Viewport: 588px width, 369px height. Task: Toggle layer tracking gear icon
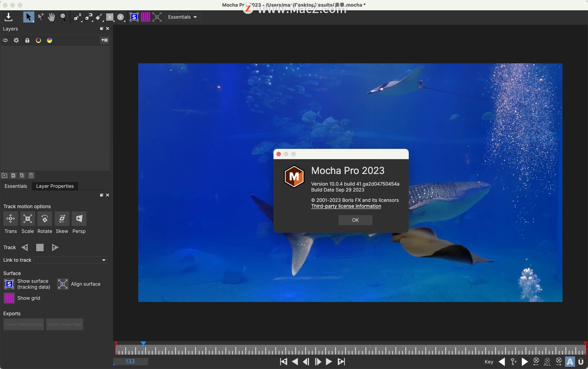[x=16, y=40]
